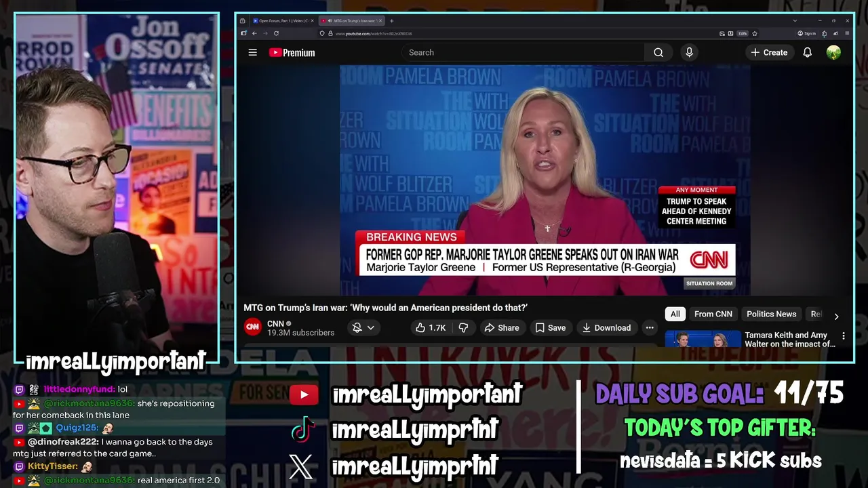The image size is (868, 488).
Task: Click the Tamara Keith recommended video thumbnail
Action: (x=703, y=339)
